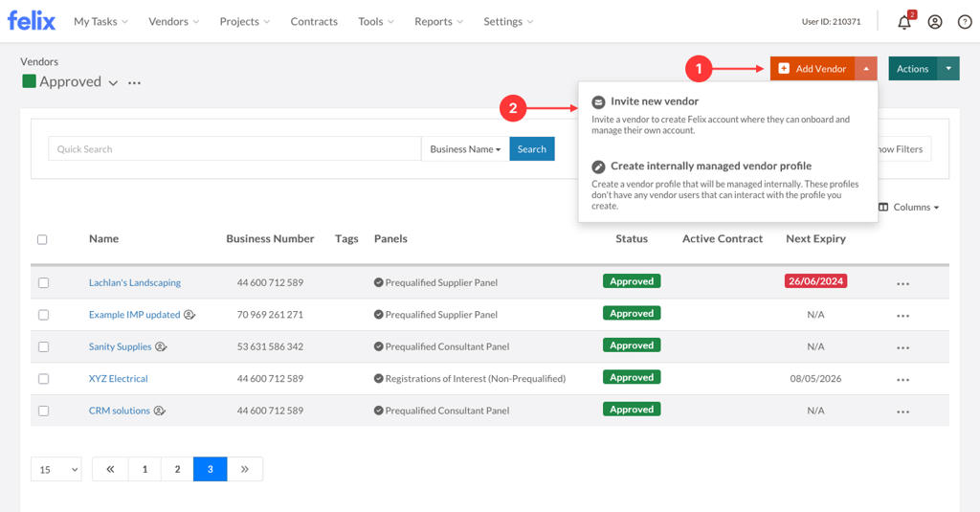980x512 pixels.
Task: Click business number 70 969 261 271
Action: 270,315
